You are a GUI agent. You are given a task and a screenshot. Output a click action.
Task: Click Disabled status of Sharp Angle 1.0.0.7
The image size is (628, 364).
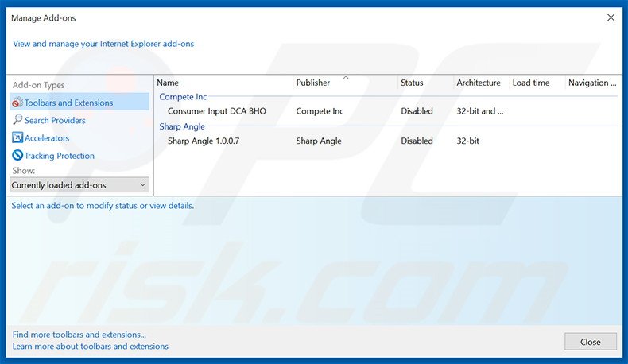click(x=417, y=141)
